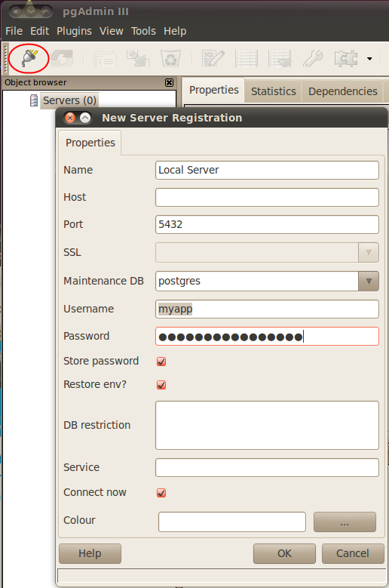The width and height of the screenshot is (389, 588).
Task: Click the View data grid icon
Action: coord(247,59)
